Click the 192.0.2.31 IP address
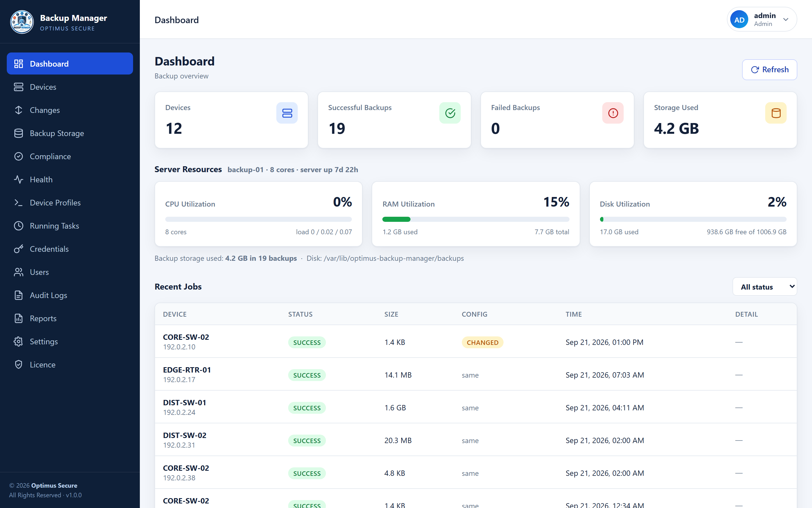812x508 pixels. 179,445
